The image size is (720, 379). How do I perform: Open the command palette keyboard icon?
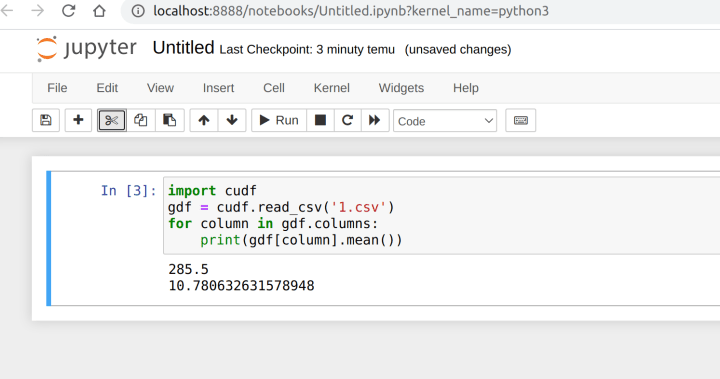[521, 120]
